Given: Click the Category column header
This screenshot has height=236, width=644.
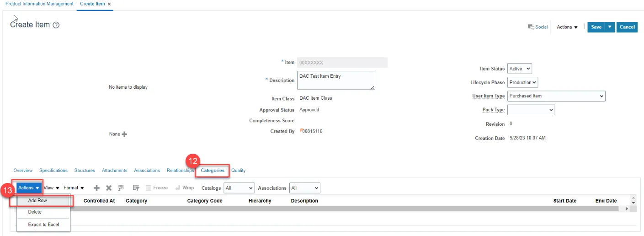Looking at the screenshot, I should (x=136, y=201).
